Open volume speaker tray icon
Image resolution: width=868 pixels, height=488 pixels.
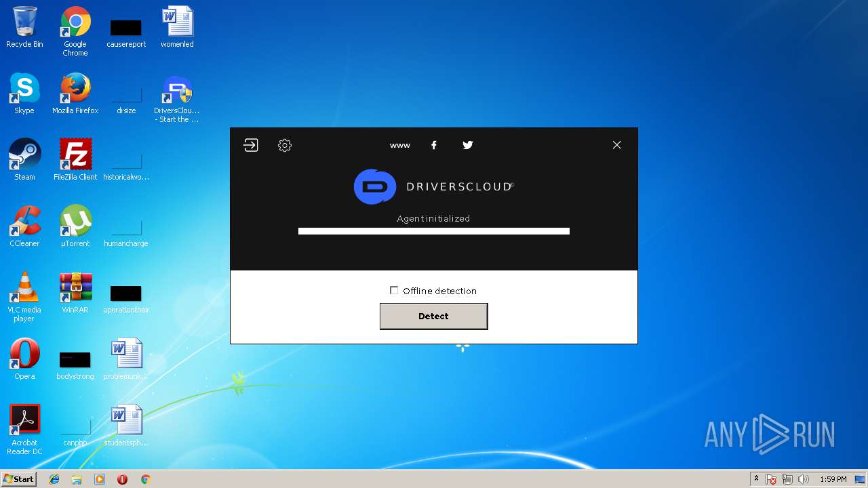[804, 479]
